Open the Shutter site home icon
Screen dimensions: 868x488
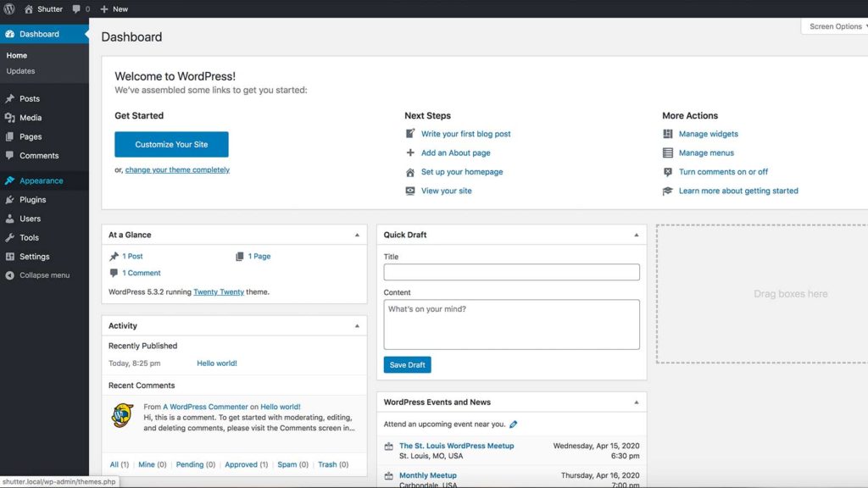29,8
